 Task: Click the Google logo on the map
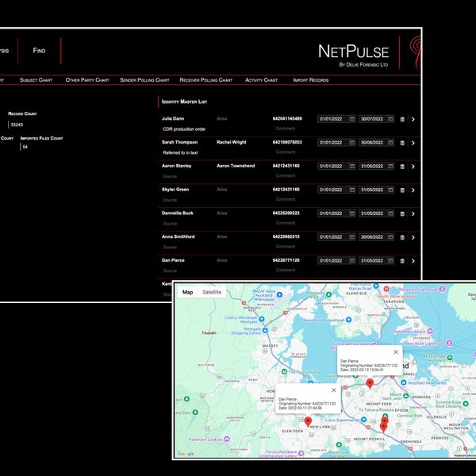[x=186, y=454]
